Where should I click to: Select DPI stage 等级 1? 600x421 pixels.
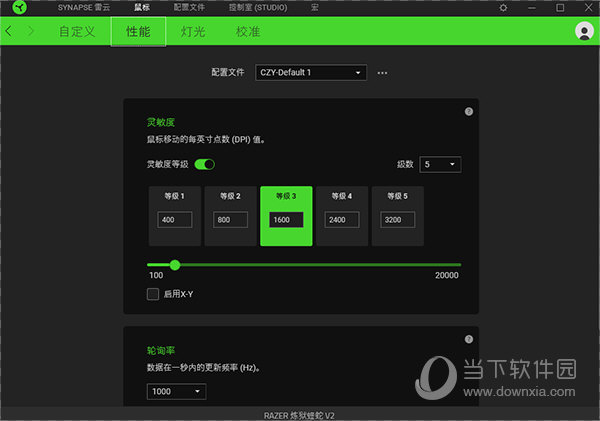(174, 216)
